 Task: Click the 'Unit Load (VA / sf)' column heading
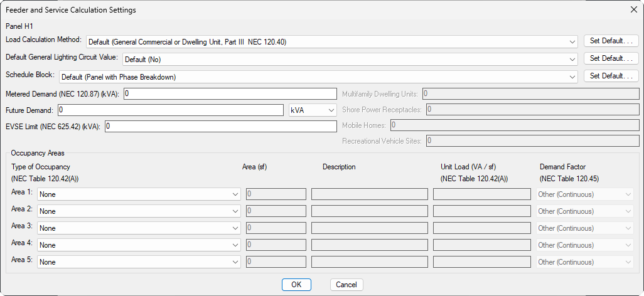(469, 167)
